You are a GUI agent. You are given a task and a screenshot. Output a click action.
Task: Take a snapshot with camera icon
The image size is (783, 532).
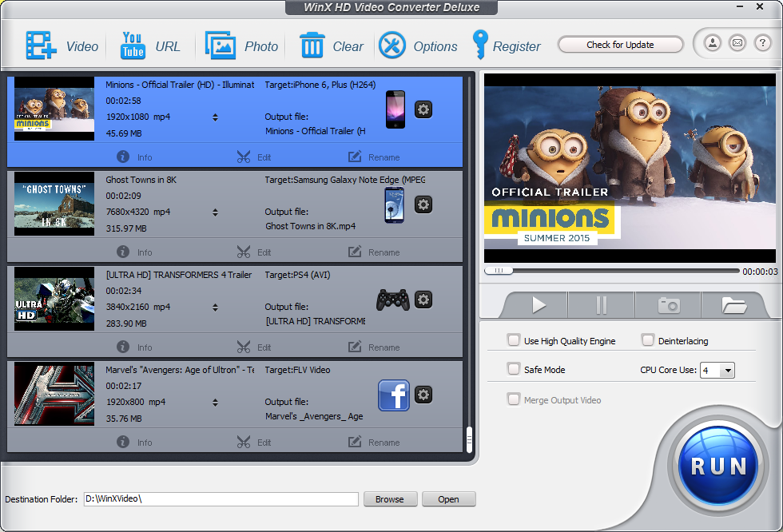[x=668, y=305]
